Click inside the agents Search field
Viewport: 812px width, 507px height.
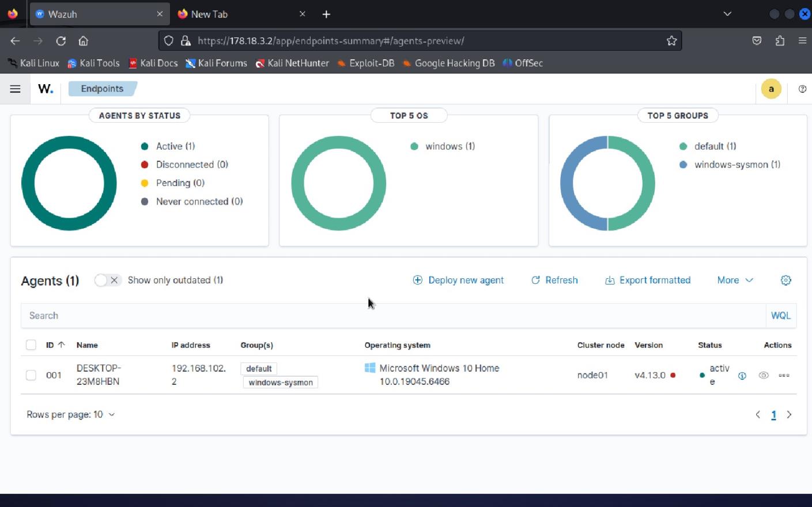[231, 315]
